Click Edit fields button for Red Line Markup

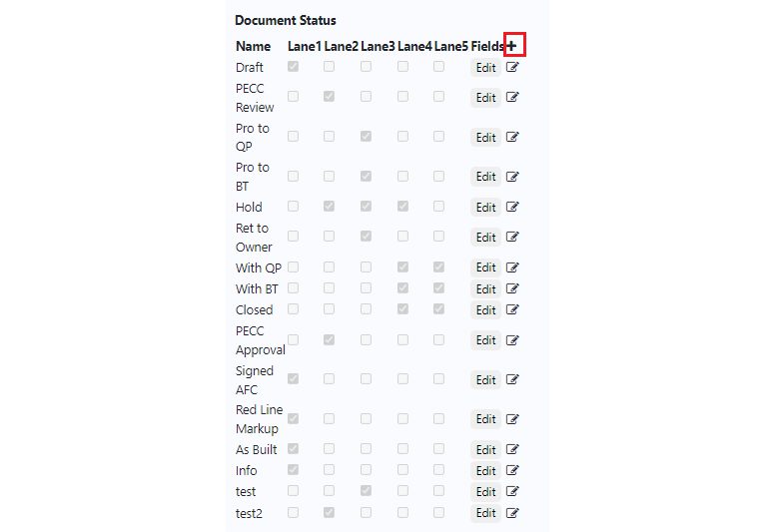point(485,419)
